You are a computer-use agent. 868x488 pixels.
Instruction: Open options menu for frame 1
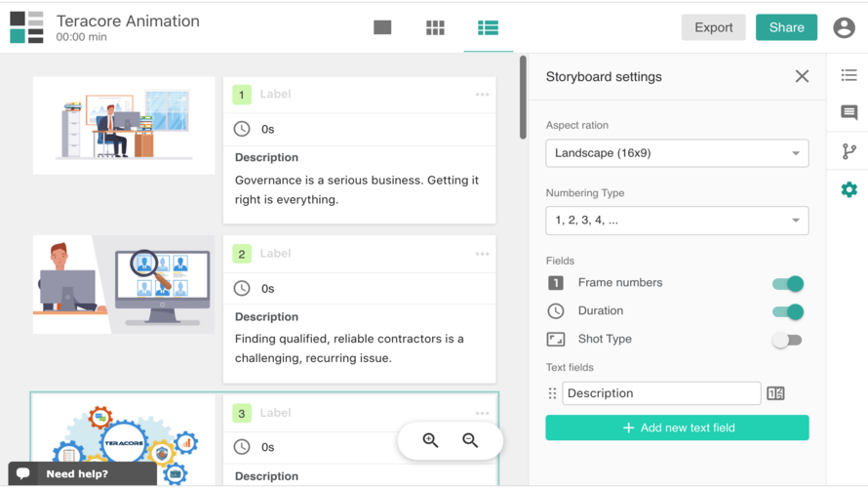(x=482, y=94)
